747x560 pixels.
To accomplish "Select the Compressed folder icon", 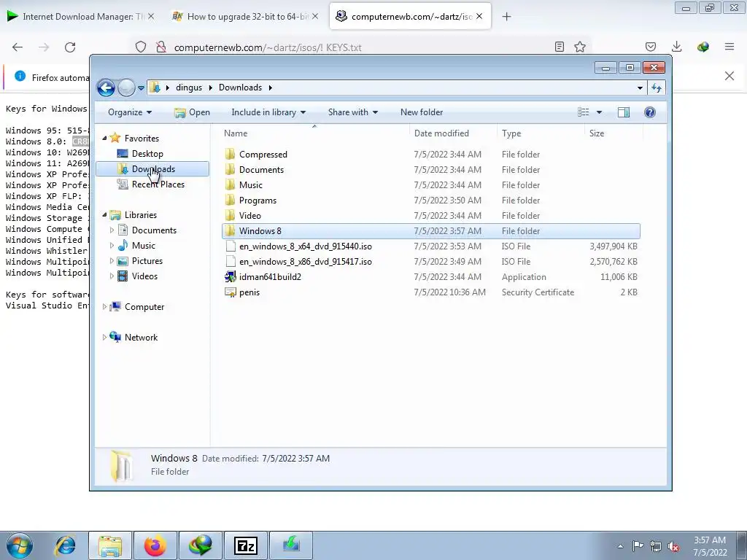I will (230, 154).
